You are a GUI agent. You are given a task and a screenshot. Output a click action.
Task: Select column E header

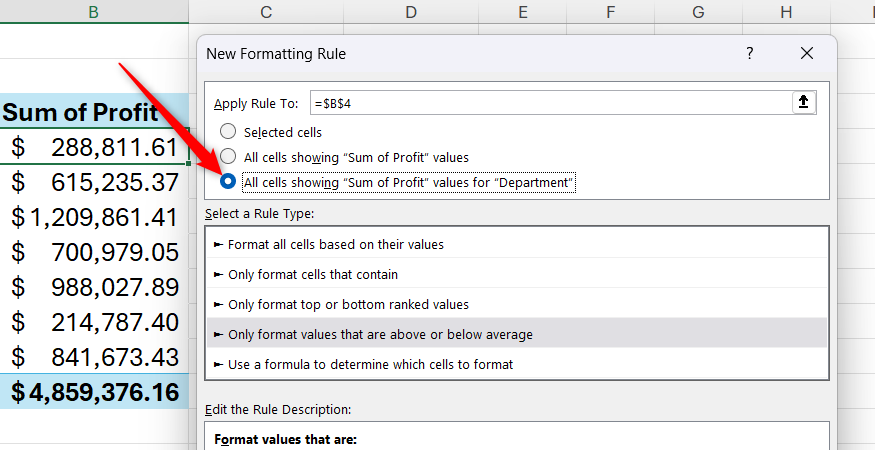pos(522,12)
